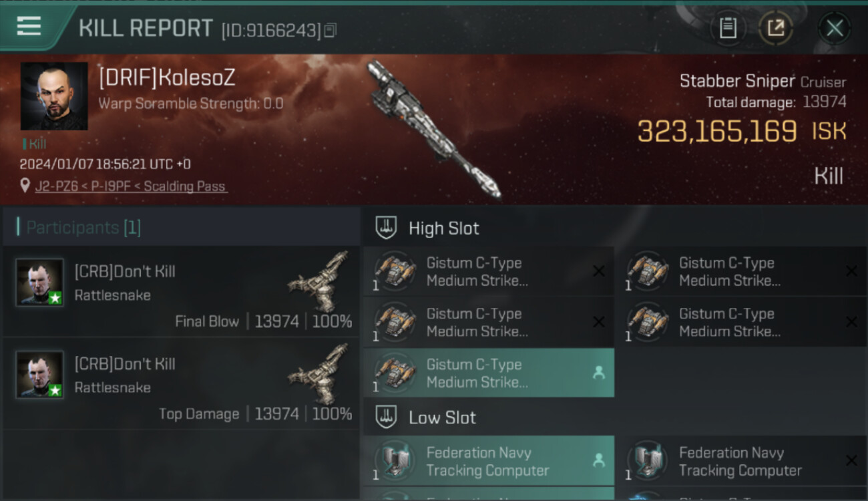
Task: Click the X on unhighlighted Federation Navy Tracking Computer
Action: (851, 461)
